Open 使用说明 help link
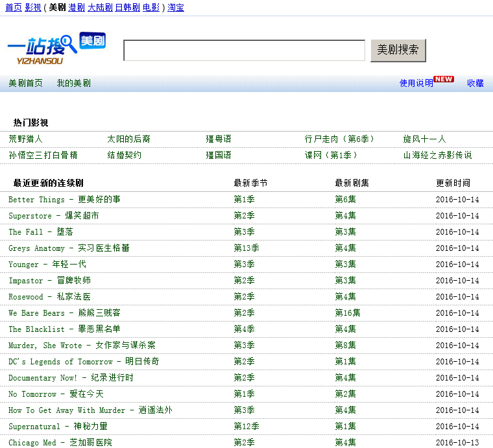Screen dimensions: 493x448 click(416, 83)
